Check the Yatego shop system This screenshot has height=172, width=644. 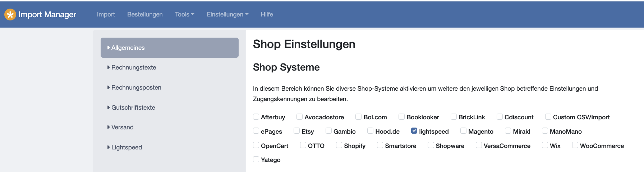pos(256,159)
